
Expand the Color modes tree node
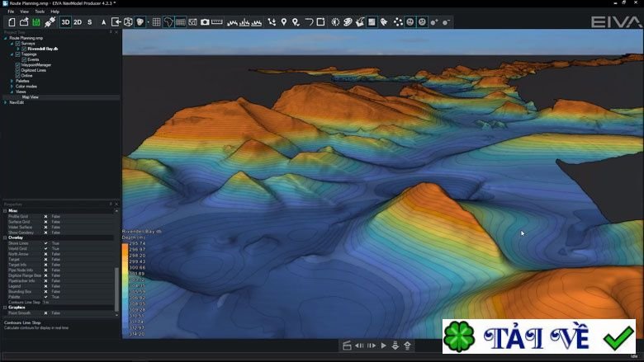12,86
